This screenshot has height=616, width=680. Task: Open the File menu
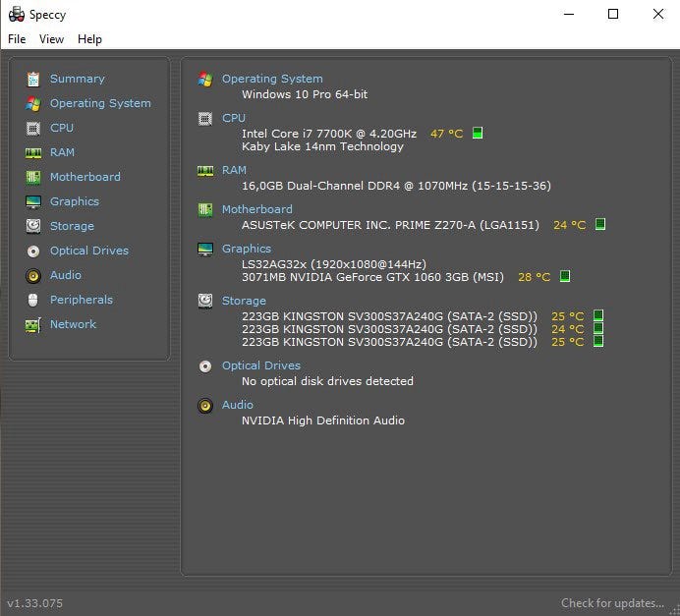(x=17, y=39)
